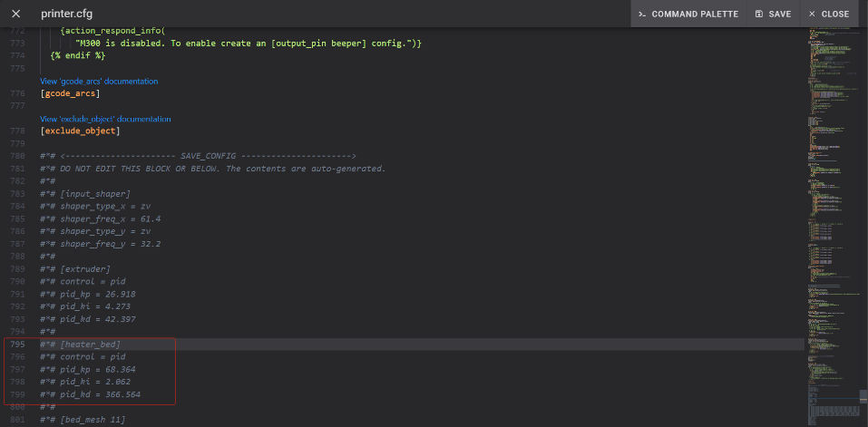Open the Command Palette
This screenshot has width=868, height=427.
click(x=688, y=14)
